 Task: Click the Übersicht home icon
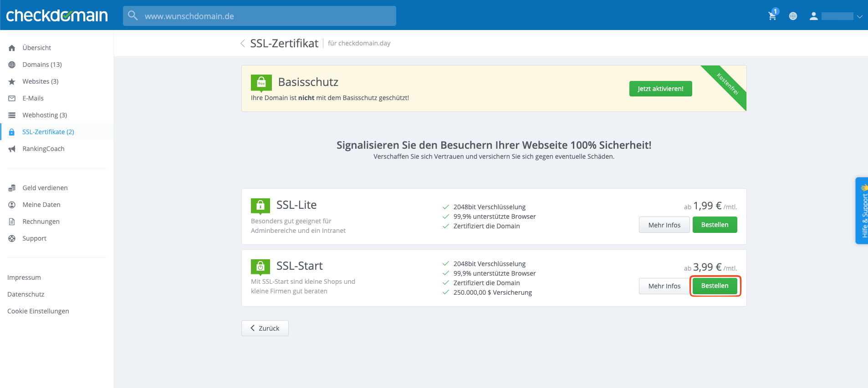[x=12, y=48]
